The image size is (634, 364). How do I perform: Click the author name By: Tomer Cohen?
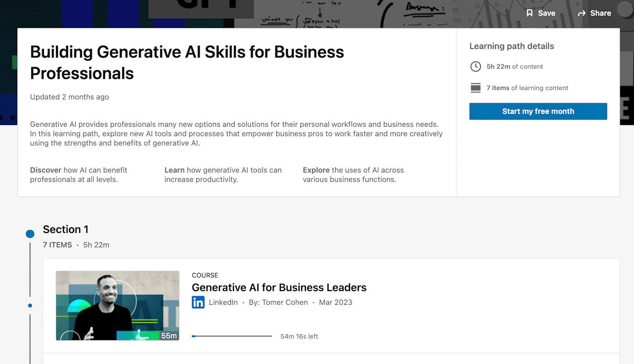(278, 302)
